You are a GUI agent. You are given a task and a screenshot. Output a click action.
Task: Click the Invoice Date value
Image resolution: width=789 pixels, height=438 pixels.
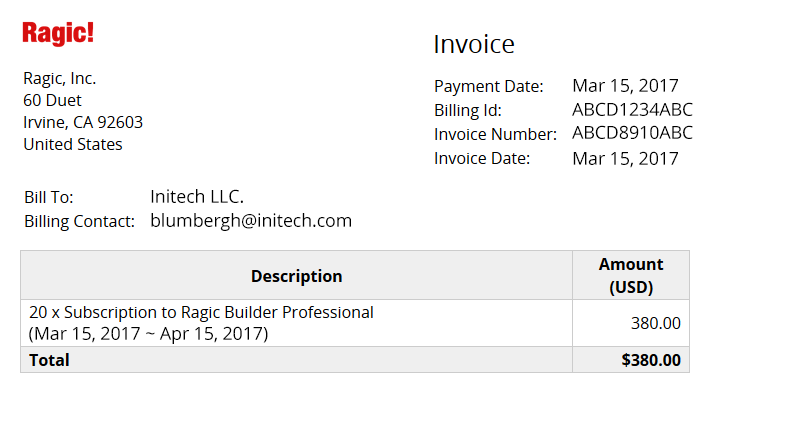click(625, 159)
